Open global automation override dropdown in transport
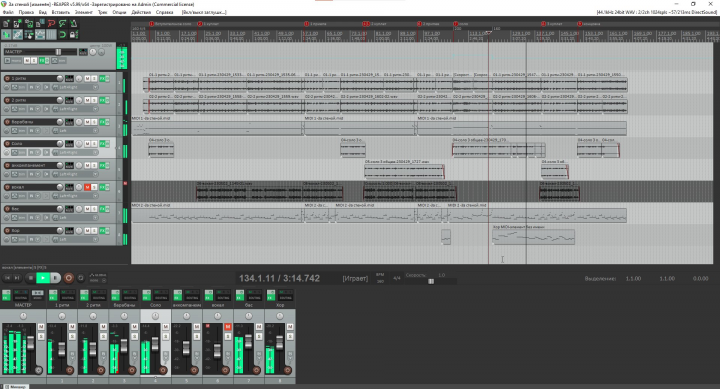Screen dimensions: 720x389 (97, 278)
